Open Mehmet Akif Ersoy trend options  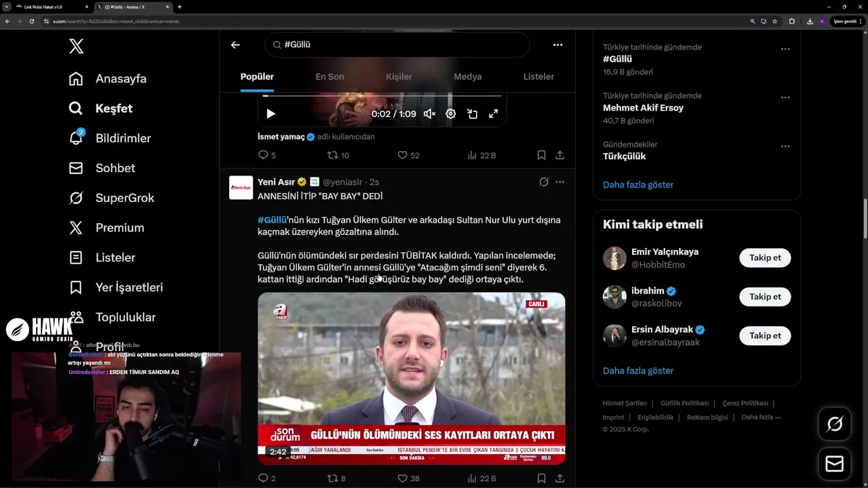[785, 98]
